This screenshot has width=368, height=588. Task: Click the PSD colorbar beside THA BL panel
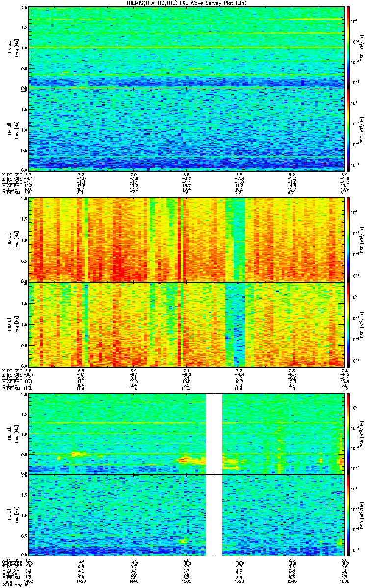coord(348,48)
